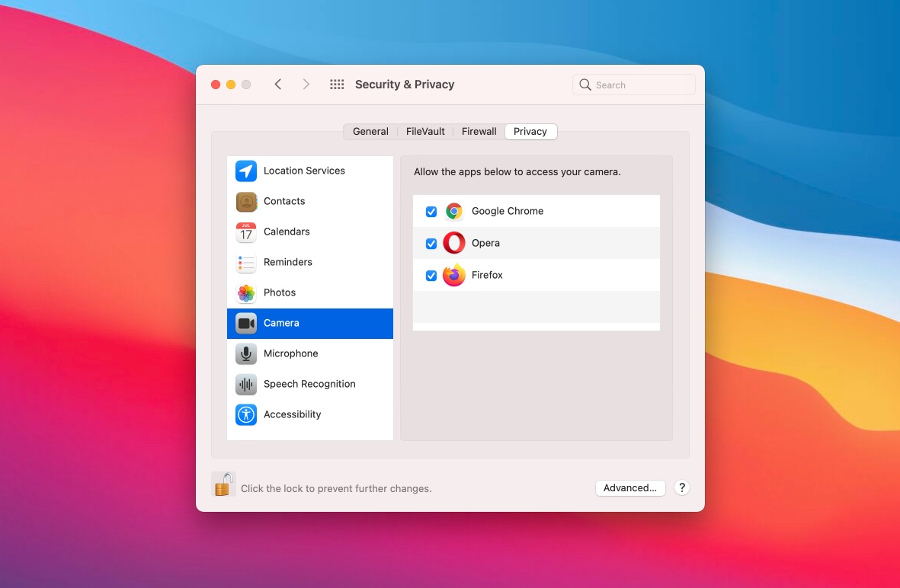Click the Calendars icon showing 17

pyautogui.click(x=245, y=232)
